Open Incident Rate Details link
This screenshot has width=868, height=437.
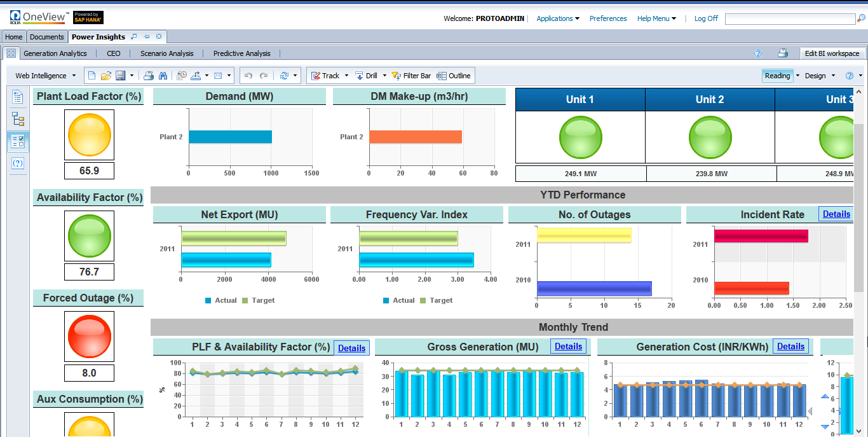[836, 214]
